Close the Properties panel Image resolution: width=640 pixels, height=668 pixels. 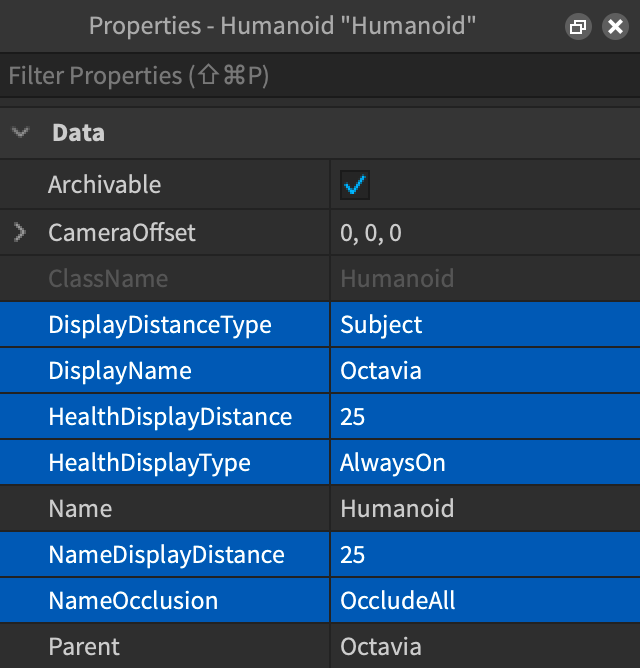pos(615,27)
